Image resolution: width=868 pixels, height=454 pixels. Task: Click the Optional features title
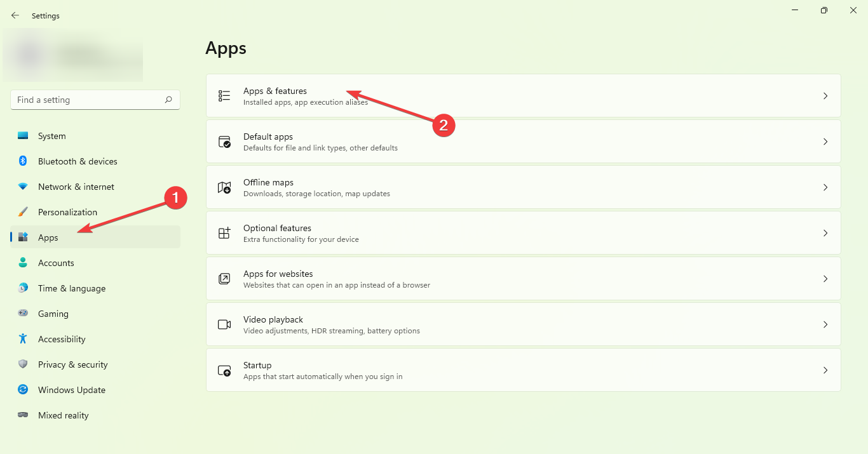(x=277, y=228)
